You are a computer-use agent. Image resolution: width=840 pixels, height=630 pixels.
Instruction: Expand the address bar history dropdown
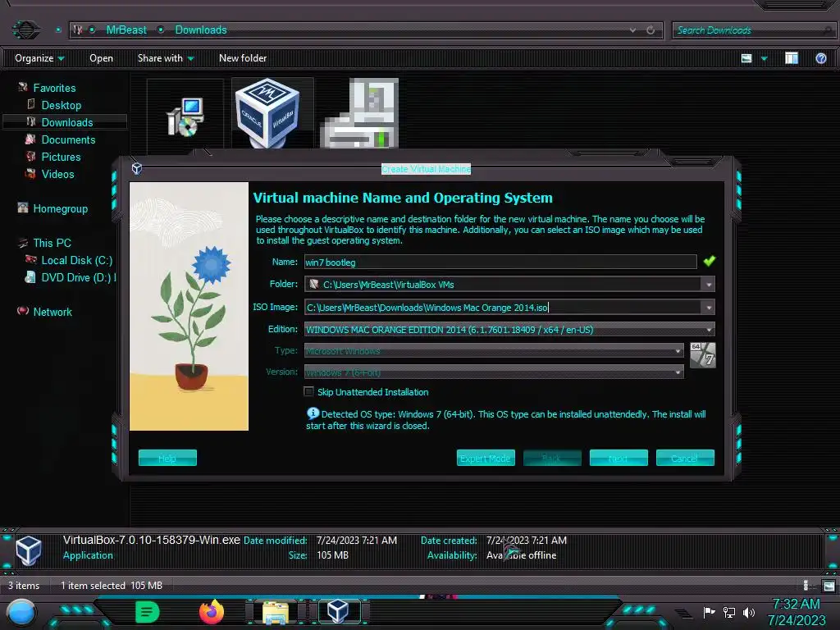(632, 30)
